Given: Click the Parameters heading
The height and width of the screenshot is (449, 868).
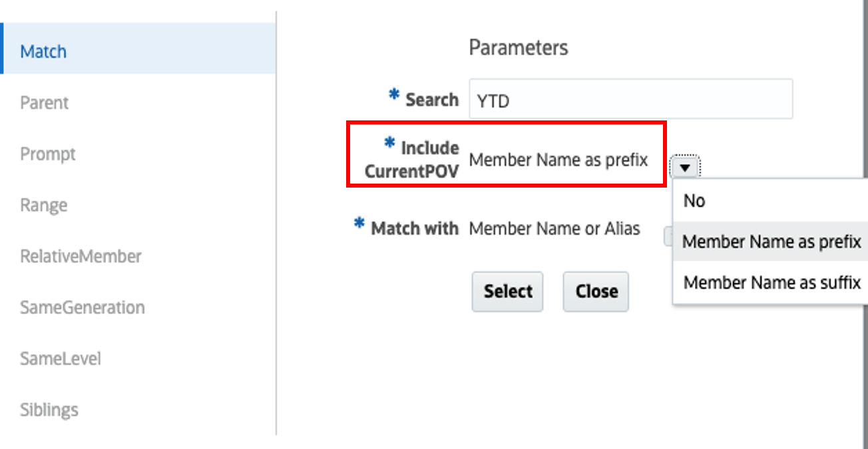Looking at the screenshot, I should [x=519, y=47].
